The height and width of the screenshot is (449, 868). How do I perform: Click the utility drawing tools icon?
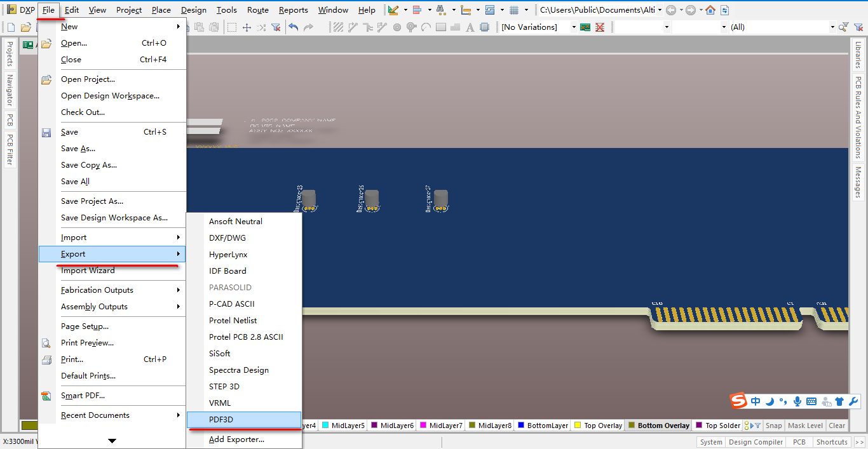point(393,10)
